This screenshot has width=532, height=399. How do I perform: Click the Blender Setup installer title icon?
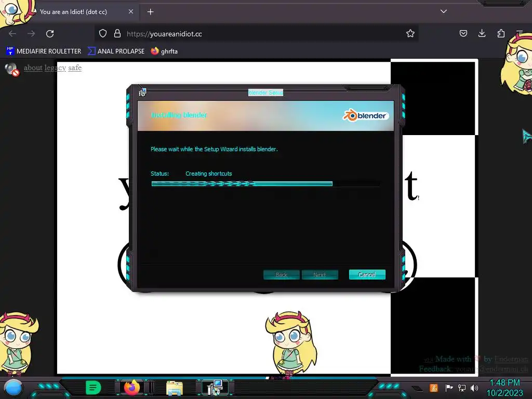142,92
